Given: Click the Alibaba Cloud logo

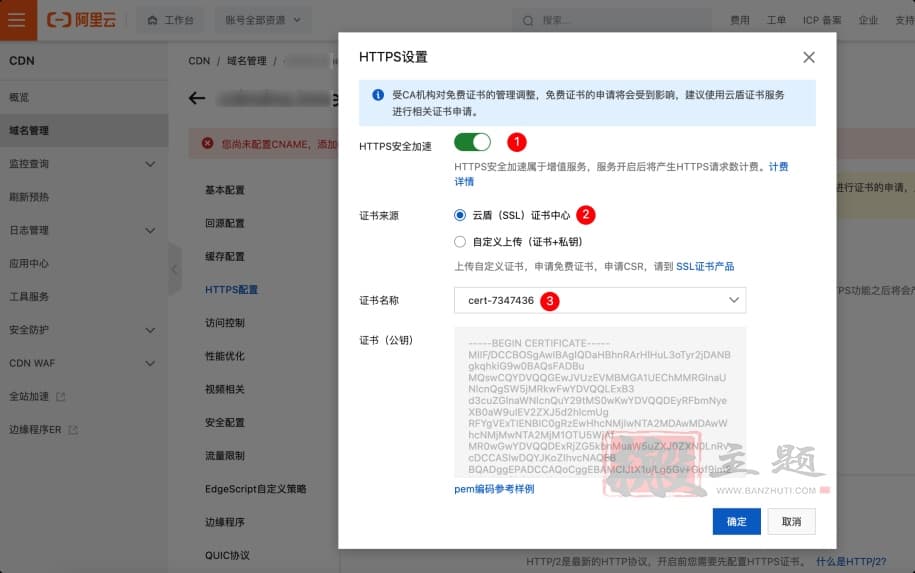Looking at the screenshot, I should [82, 20].
